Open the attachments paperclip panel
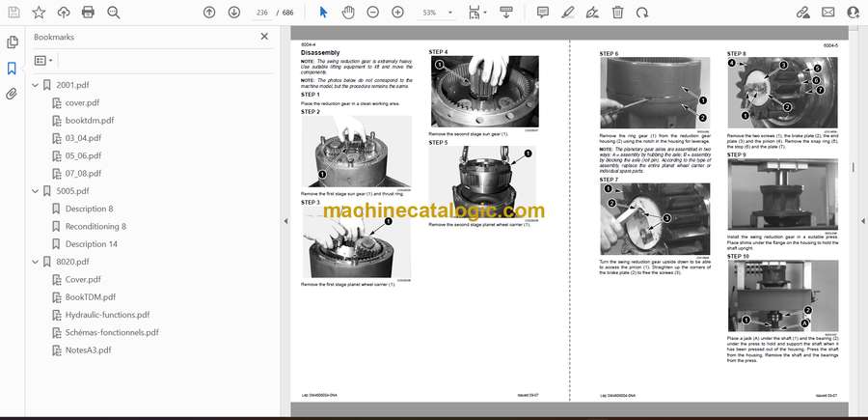Image resolution: width=868 pixels, height=420 pixels. (x=12, y=94)
